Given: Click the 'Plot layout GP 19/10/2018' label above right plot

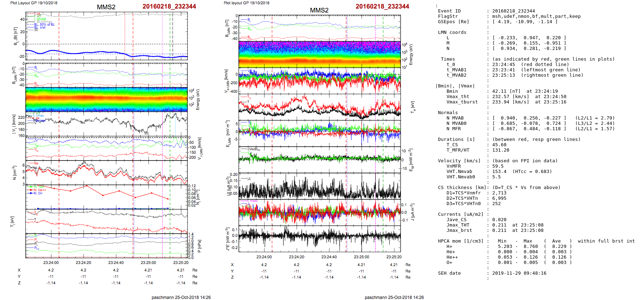Looking at the screenshot, I should tap(246, 3).
